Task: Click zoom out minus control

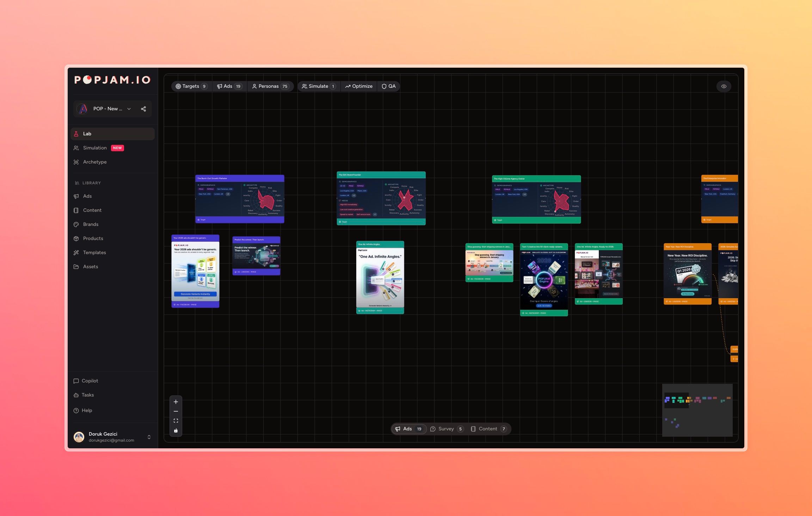Action: 176,411
